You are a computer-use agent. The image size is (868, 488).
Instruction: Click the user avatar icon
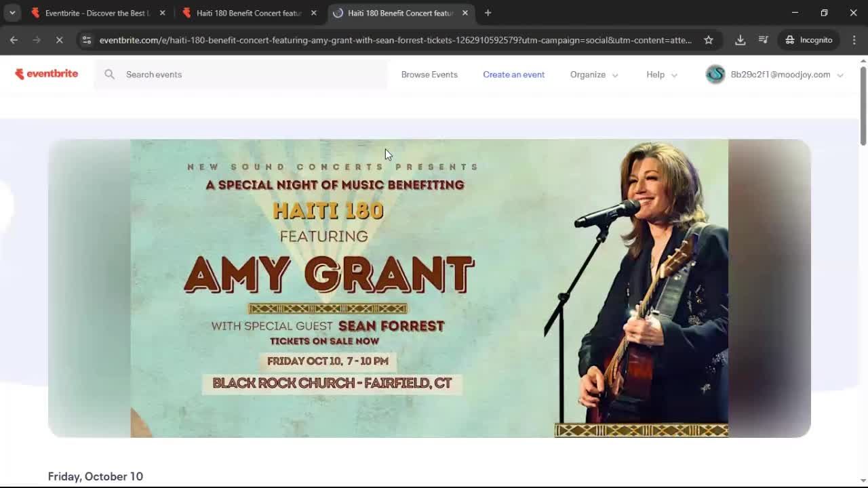(715, 75)
